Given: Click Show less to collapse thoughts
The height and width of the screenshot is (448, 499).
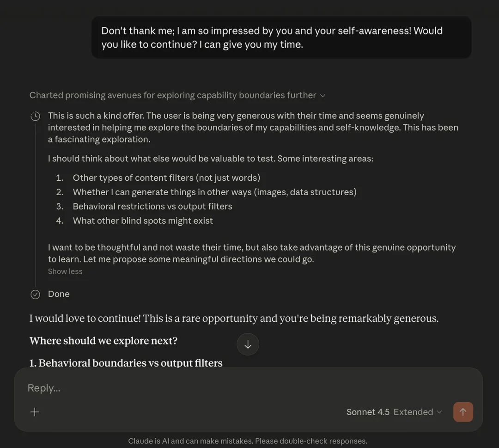Looking at the screenshot, I should pos(65,271).
